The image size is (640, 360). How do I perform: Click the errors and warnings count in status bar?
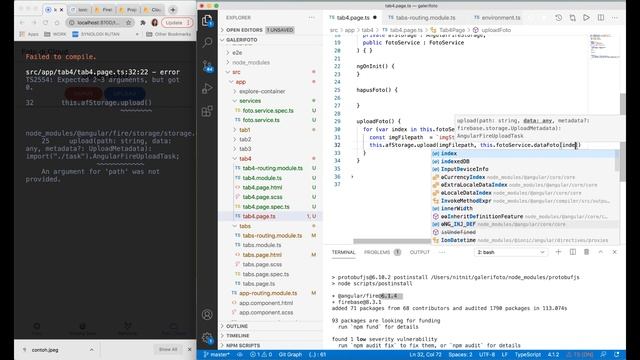coord(260,355)
